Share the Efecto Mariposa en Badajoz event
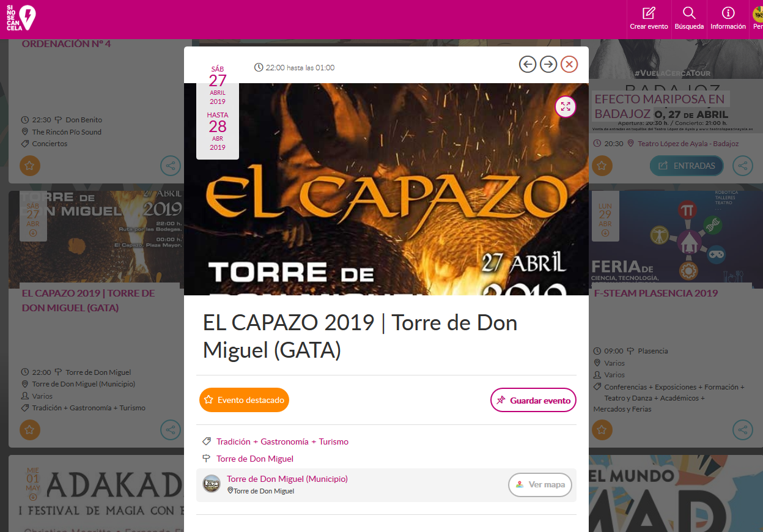 pos(743,166)
